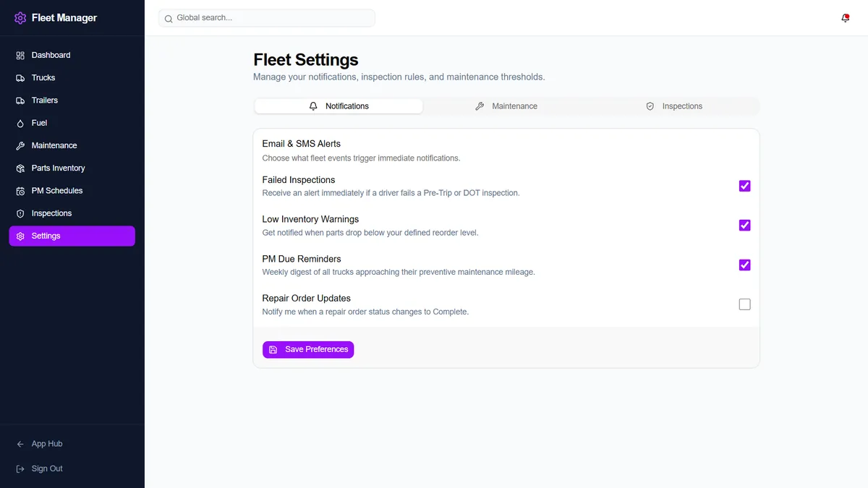Image resolution: width=868 pixels, height=488 pixels.
Task: Click the Dashboard grid icon in sidebar
Action: click(x=20, y=55)
